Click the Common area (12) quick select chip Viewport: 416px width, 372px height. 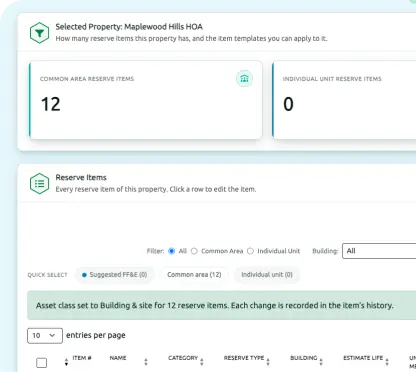[194, 275]
